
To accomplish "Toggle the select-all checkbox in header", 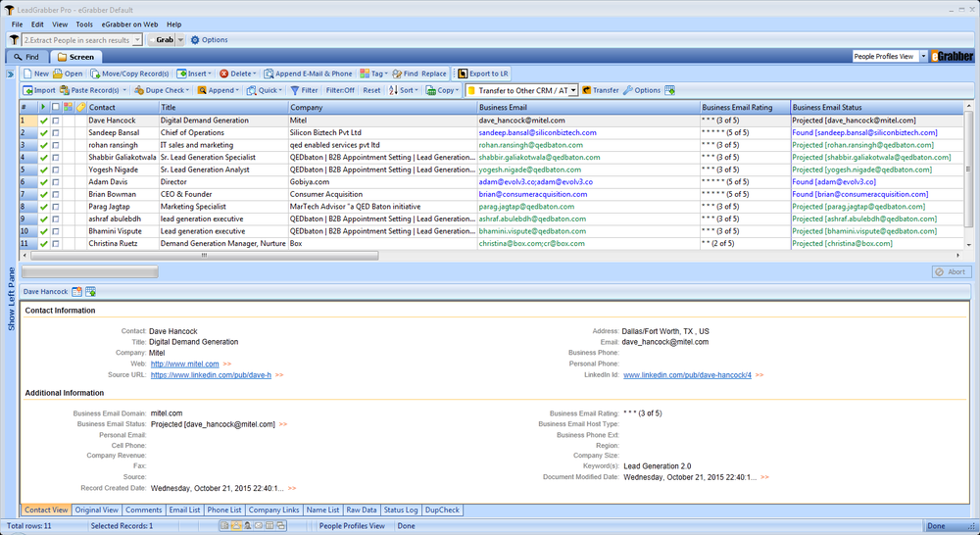I will click(x=56, y=108).
